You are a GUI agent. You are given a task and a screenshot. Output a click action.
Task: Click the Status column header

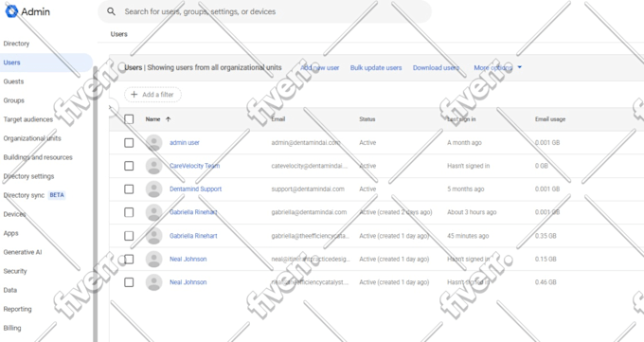coord(367,119)
